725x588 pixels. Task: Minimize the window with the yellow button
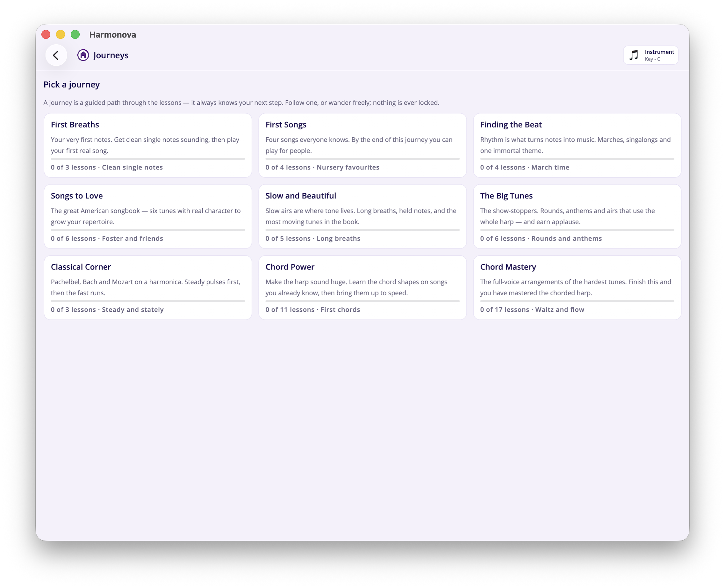point(61,34)
